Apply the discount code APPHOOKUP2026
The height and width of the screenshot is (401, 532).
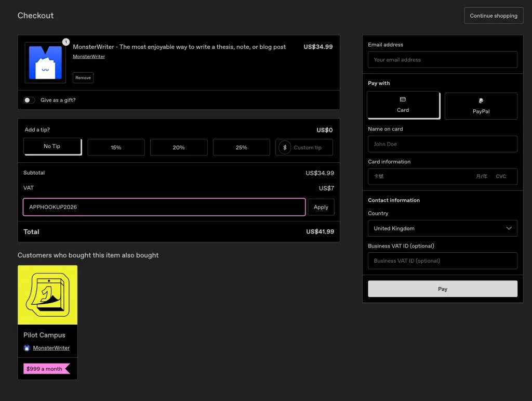[x=321, y=207]
